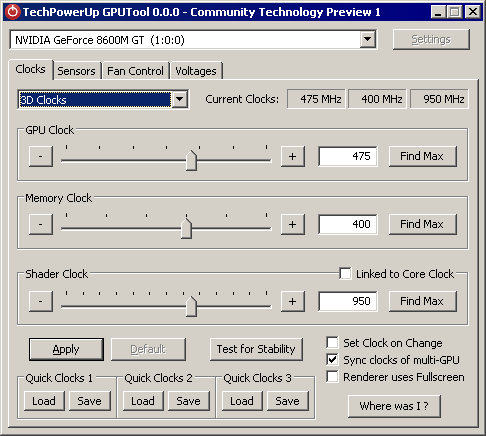Click the 950 MHz current clock readout
486x436 pixels.
439,99
